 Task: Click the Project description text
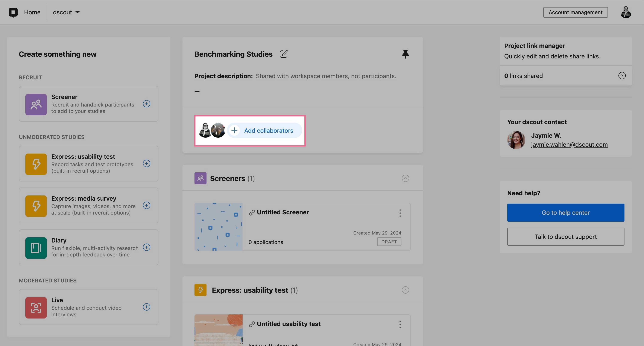pyautogui.click(x=326, y=76)
